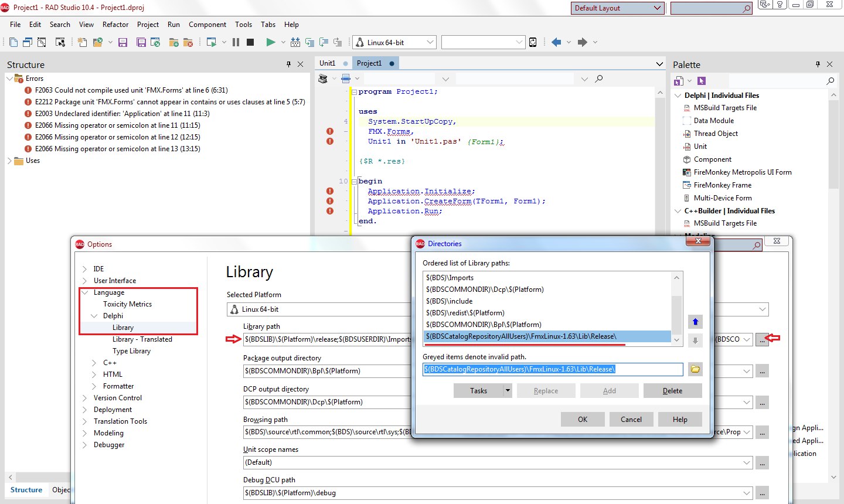Click the purple cursor icon in Palette toolbar
Image resolution: width=844 pixels, height=504 pixels.
(x=702, y=81)
